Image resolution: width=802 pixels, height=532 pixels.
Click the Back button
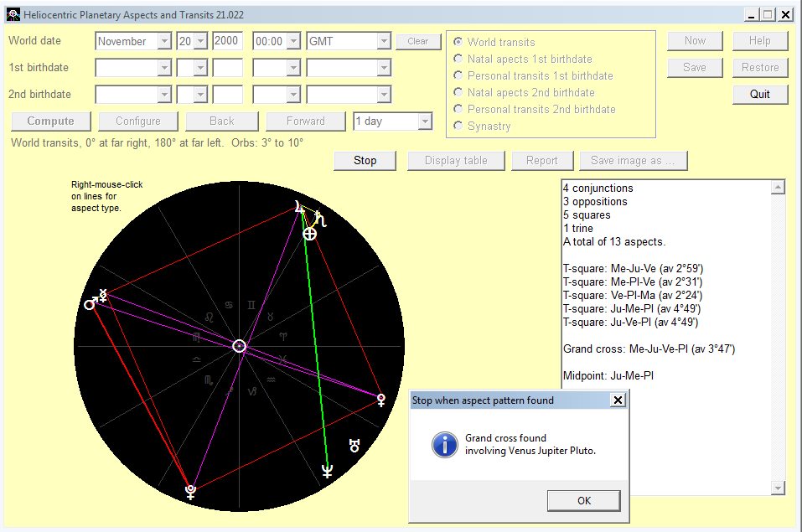(x=222, y=121)
